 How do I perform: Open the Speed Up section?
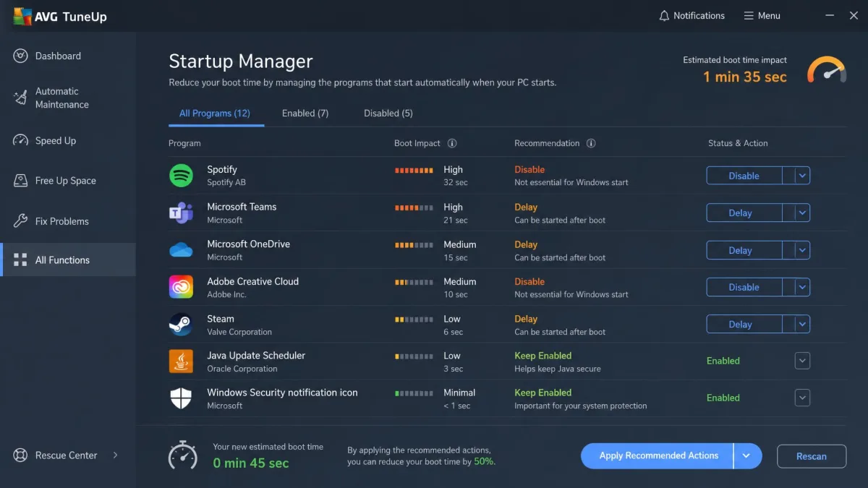click(67, 141)
